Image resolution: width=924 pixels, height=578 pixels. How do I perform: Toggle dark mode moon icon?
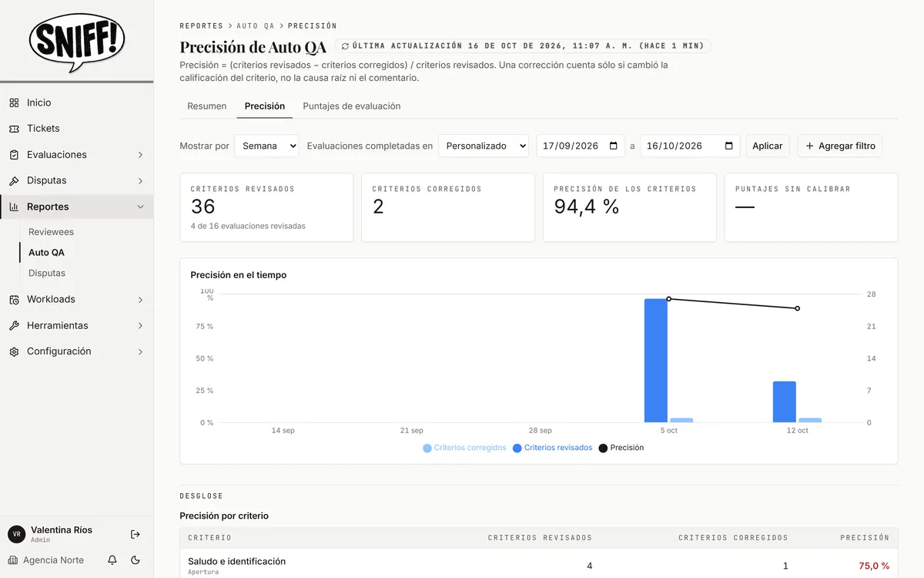(x=136, y=560)
